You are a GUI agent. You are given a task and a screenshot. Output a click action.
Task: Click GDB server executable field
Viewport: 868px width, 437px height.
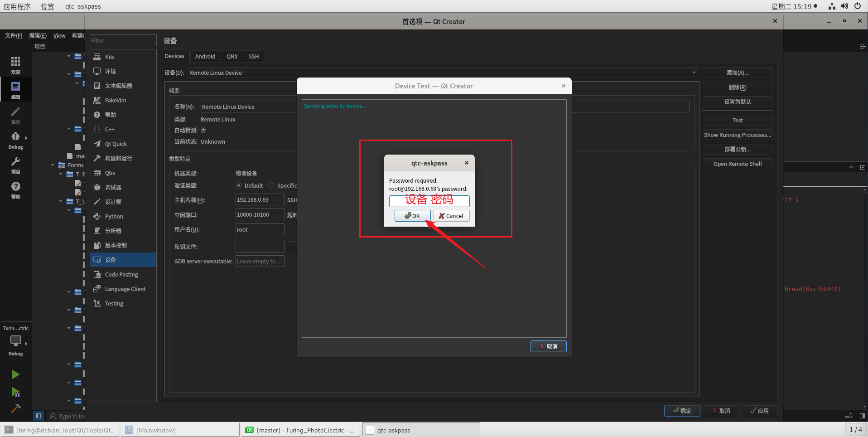point(260,261)
